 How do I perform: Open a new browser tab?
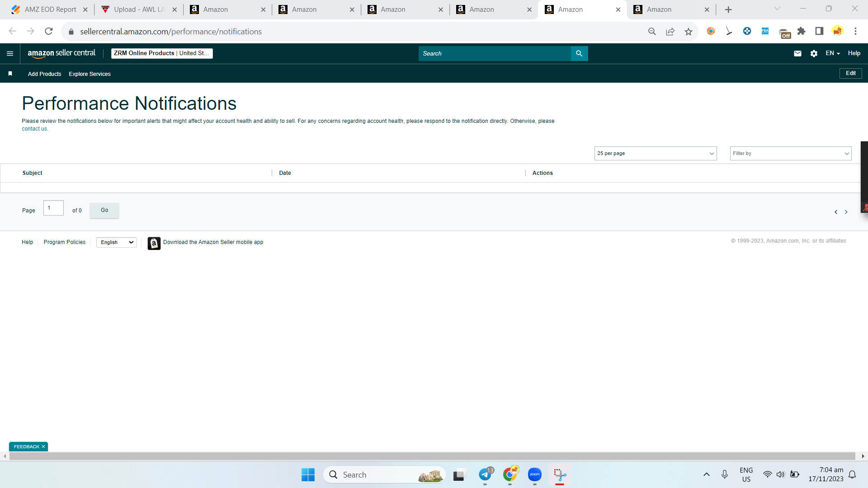[728, 9]
